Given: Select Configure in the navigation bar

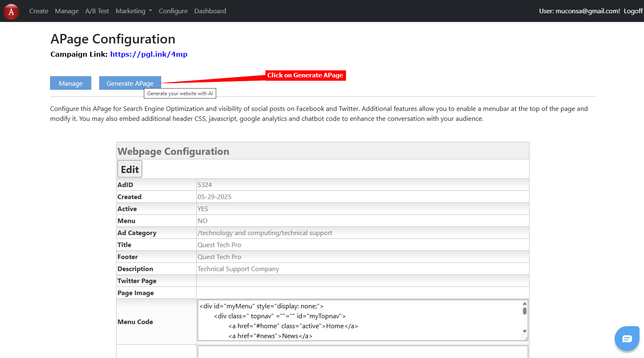Looking at the screenshot, I should [x=173, y=11].
